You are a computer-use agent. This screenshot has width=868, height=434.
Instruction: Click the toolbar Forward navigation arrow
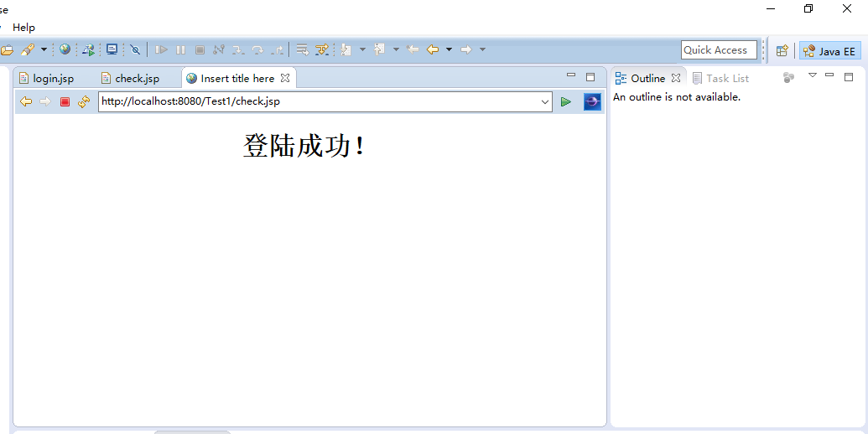[466, 49]
